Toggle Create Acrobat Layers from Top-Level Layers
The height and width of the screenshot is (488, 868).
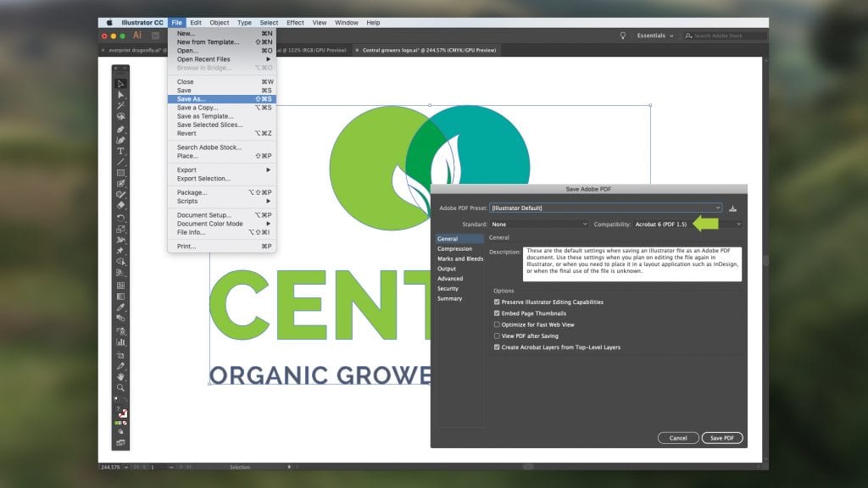point(497,347)
